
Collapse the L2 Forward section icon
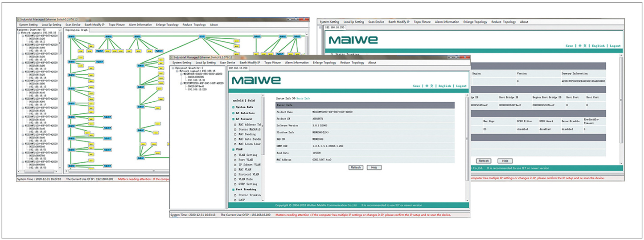233,119
